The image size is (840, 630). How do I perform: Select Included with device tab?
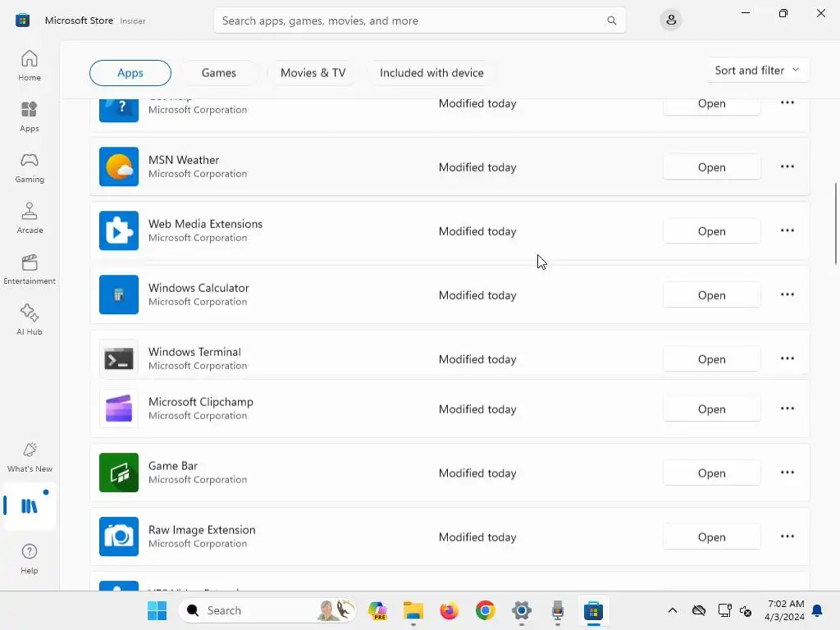click(431, 73)
